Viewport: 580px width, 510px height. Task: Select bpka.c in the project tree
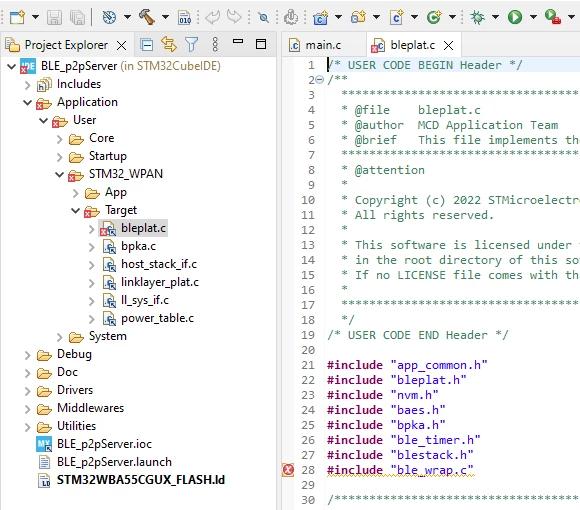pyautogui.click(x=138, y=246)
